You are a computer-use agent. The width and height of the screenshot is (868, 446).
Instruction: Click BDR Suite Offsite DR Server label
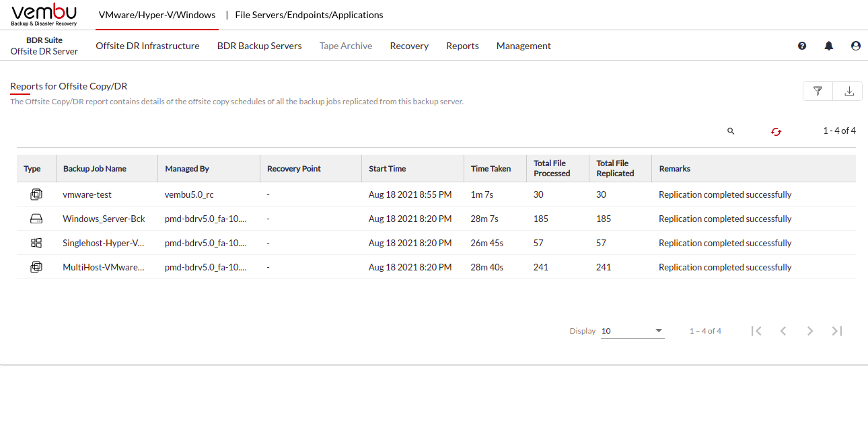tap(44, 46)
